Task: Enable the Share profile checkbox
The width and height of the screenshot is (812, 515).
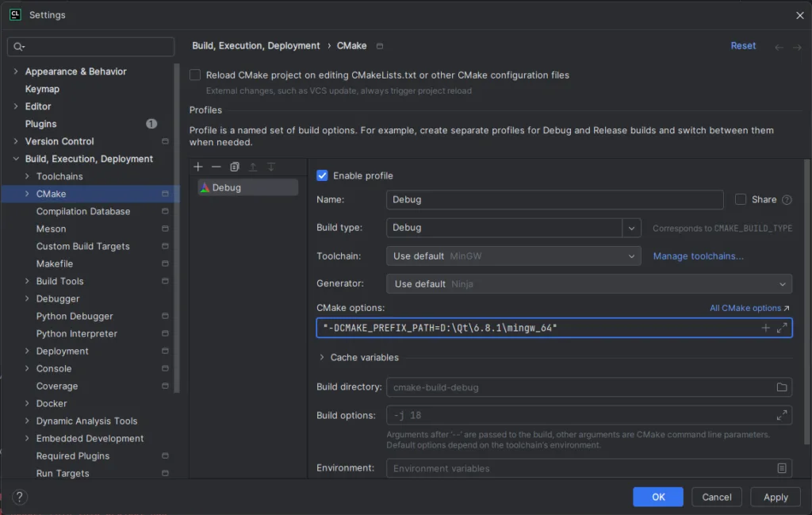Action: (741, 199)
